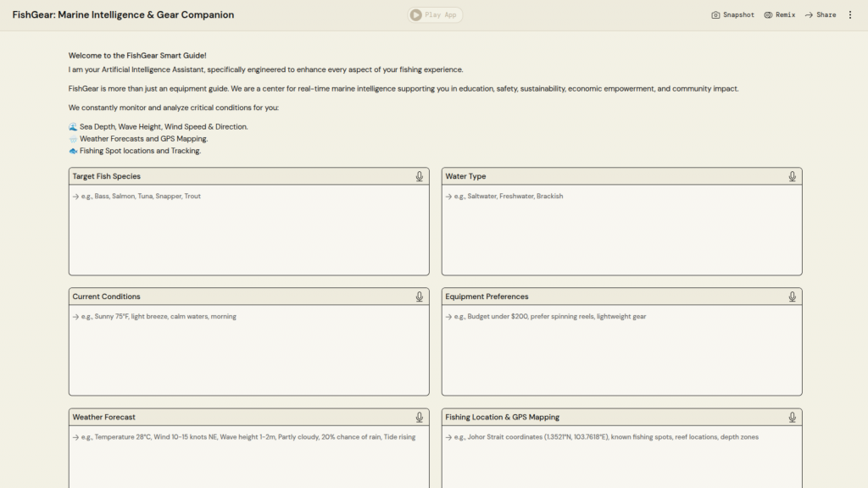Click microphone icon in Target Fish Species

pyautogui.click(x=420, y=176)
